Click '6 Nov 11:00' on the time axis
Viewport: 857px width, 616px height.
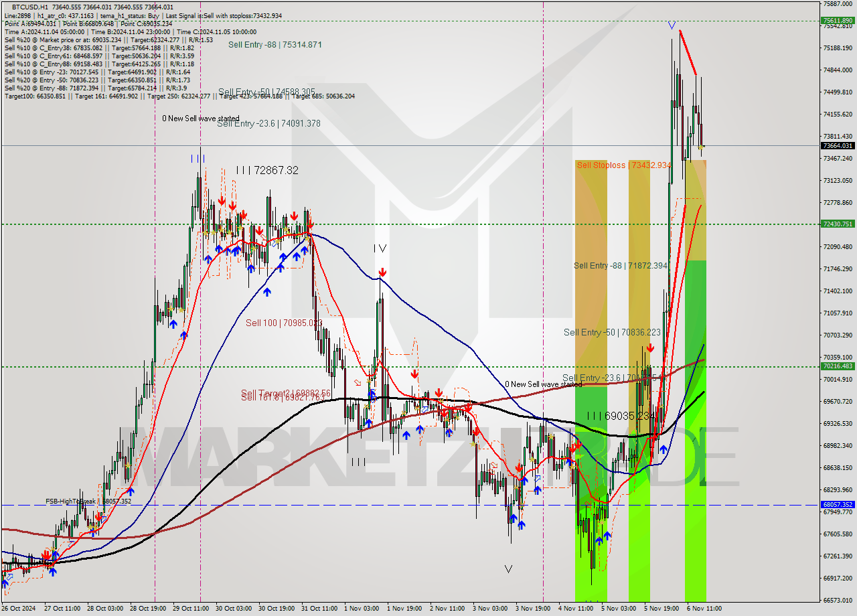pyautogui.click(x=704, y=609)
